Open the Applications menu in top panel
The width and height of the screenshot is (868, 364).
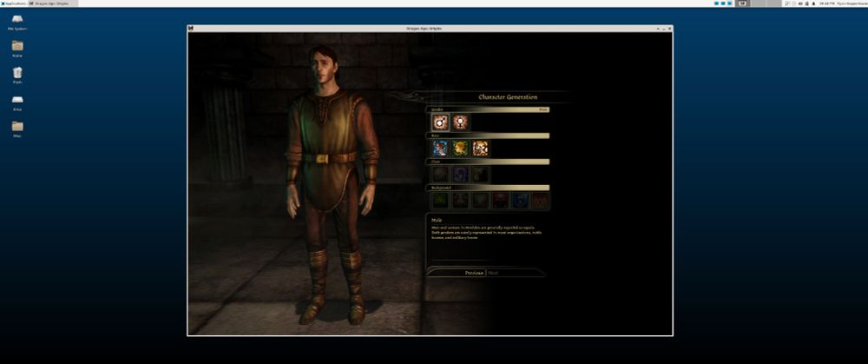pos(13,3)
